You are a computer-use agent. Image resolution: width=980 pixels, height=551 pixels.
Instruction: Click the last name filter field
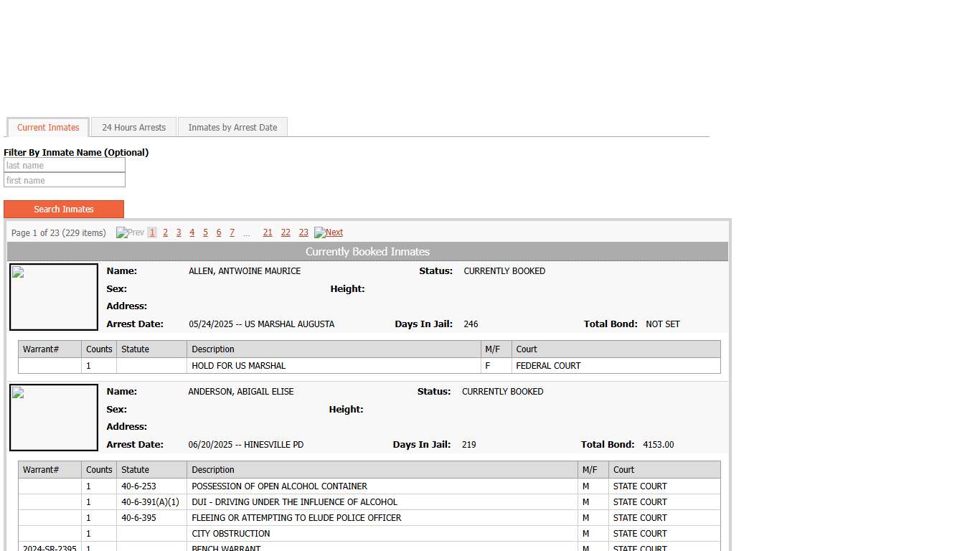pyautogui.click(x=65, y=166)
